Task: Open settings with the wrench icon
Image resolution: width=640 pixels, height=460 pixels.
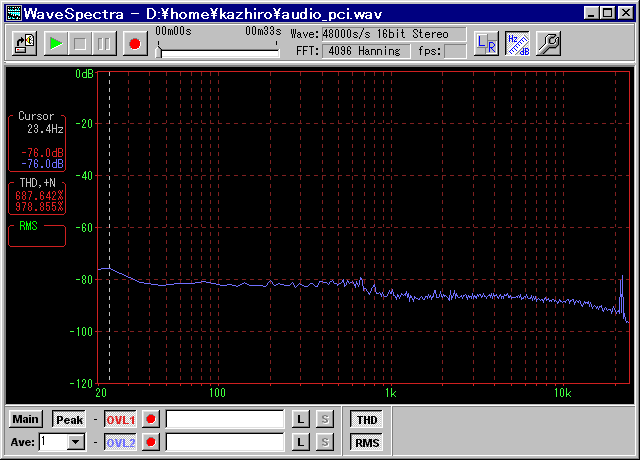Action: pos(548,43)
